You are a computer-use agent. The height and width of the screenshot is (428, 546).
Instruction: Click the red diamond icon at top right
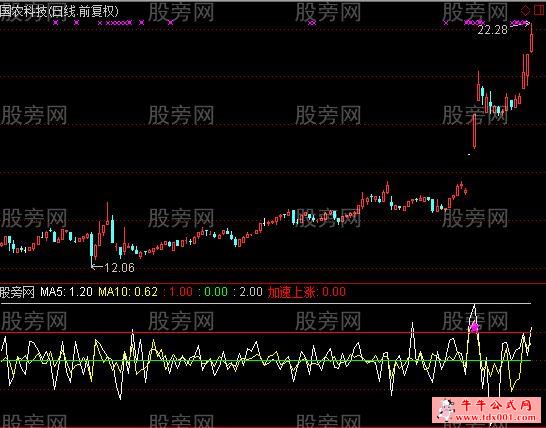pyautogui.click(x=525, y=10)
